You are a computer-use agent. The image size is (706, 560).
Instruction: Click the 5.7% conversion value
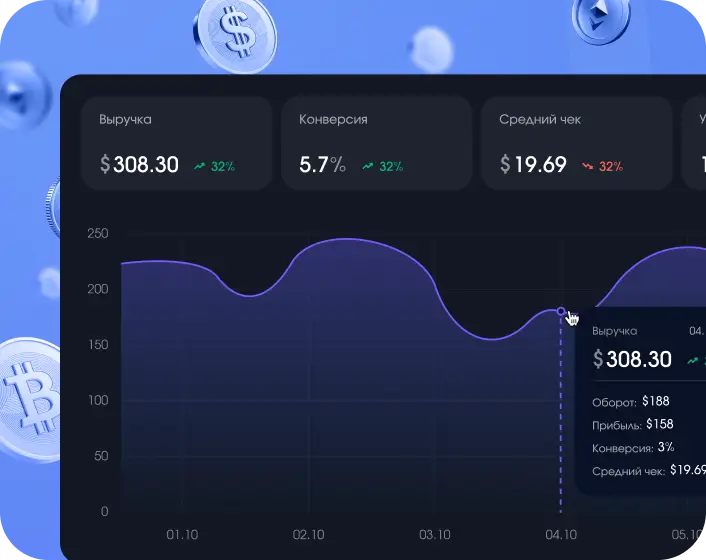[x=322, y=165]
